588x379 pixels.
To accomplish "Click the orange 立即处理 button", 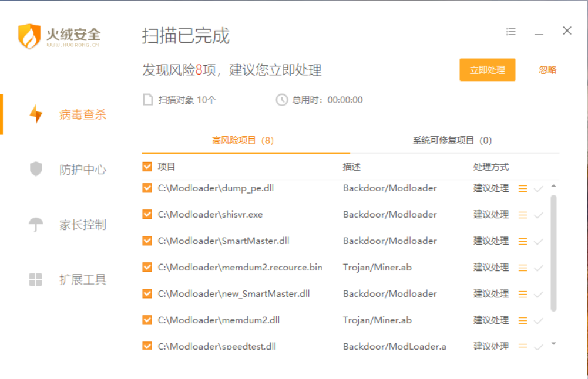I will [487, 70].
